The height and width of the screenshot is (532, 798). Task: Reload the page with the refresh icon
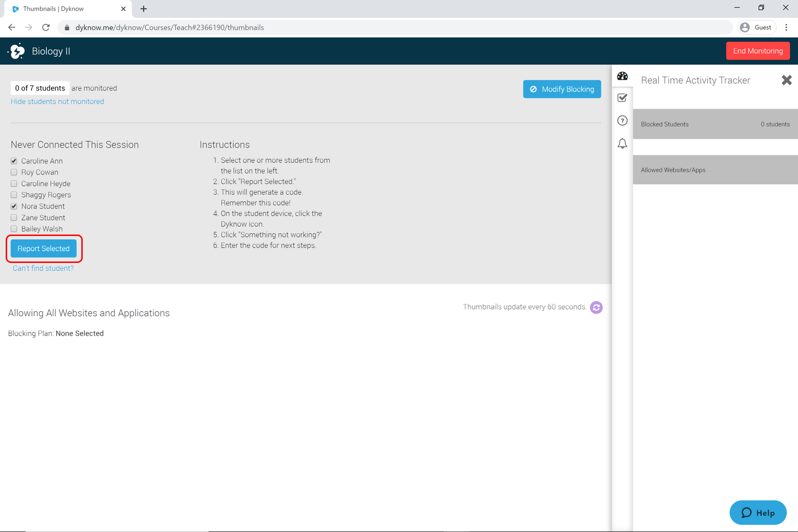pyautogui.click(x=46, y=27)
